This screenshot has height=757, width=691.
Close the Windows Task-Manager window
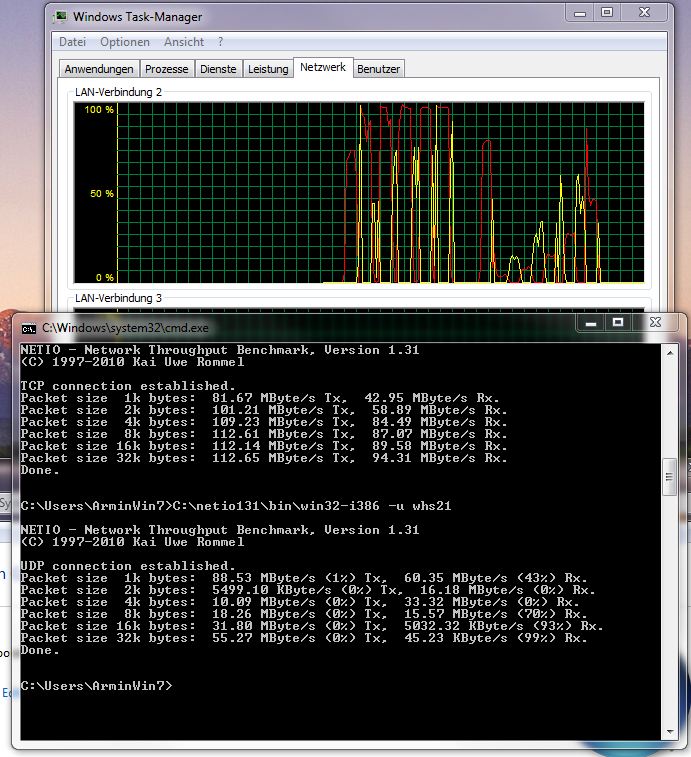click(x=645, y=13)
